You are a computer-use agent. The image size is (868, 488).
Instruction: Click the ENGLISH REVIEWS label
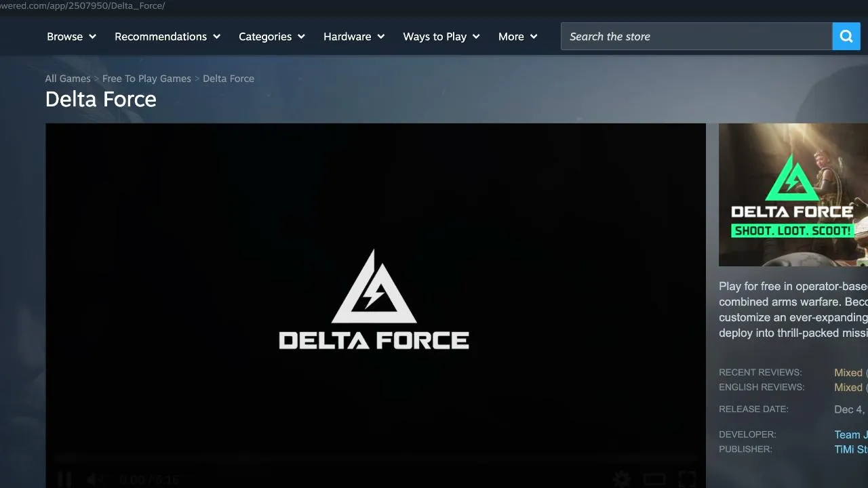[x=762, y=388]
